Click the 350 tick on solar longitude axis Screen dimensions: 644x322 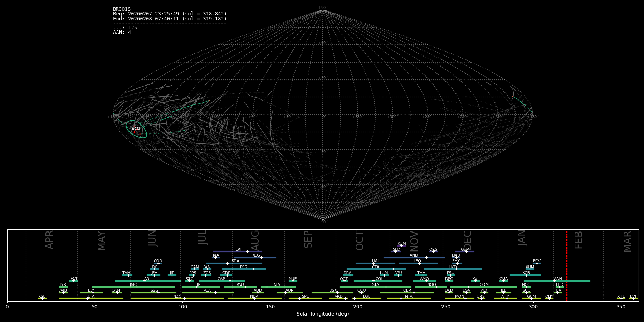pyautogui.click(x=621, y=307)
